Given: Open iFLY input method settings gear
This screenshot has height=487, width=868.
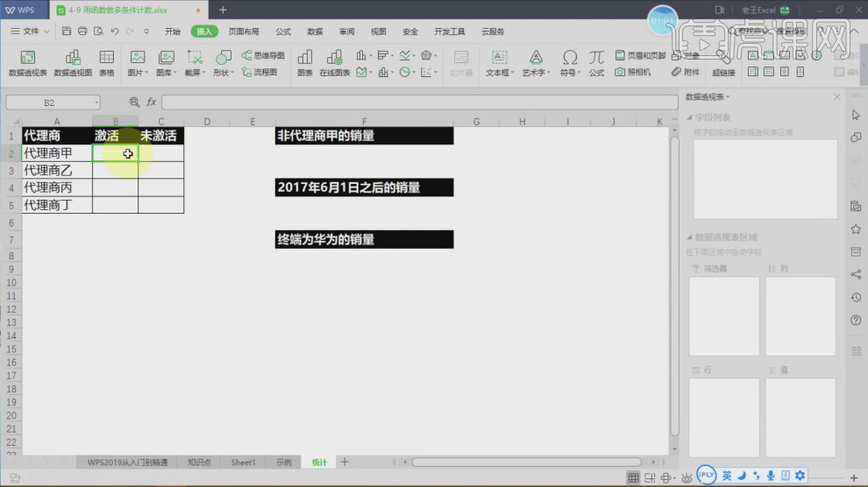Looking at the screenshot, I should pyautogui.click(x=800, y=476).
